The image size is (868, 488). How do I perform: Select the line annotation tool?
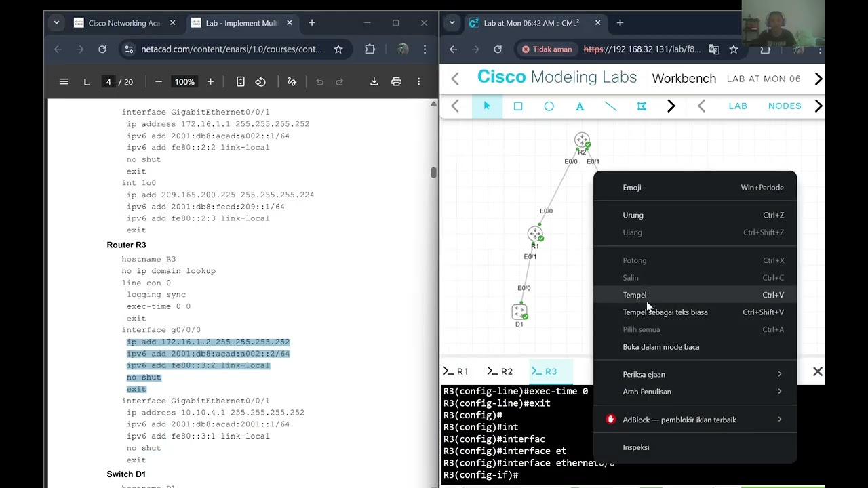(611, 106)
